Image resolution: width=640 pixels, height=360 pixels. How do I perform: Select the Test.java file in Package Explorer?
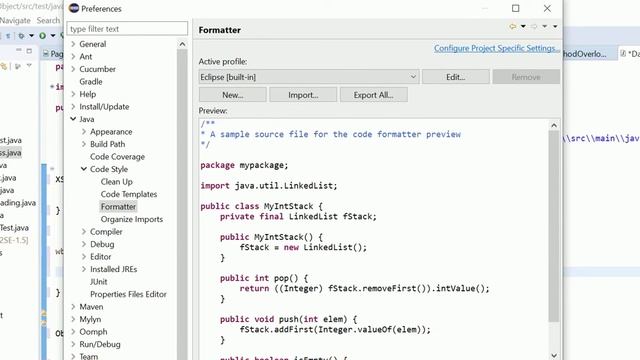(14, 228)
